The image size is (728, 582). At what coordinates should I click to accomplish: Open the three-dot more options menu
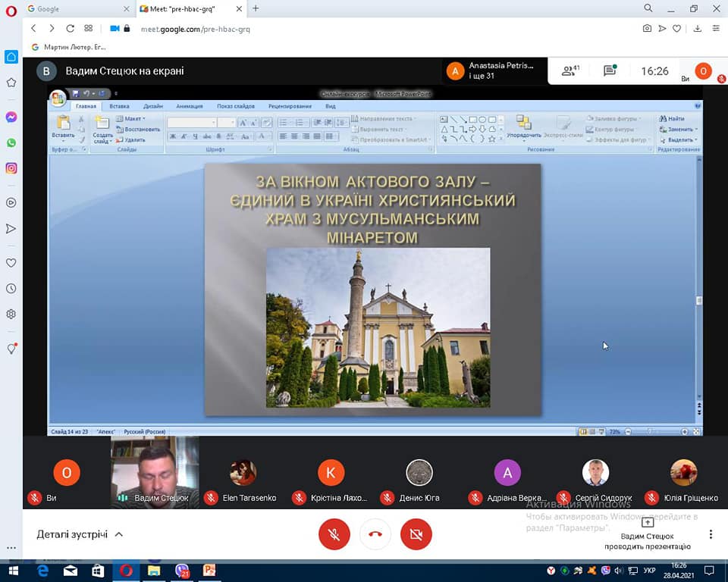tap(711, 534)
